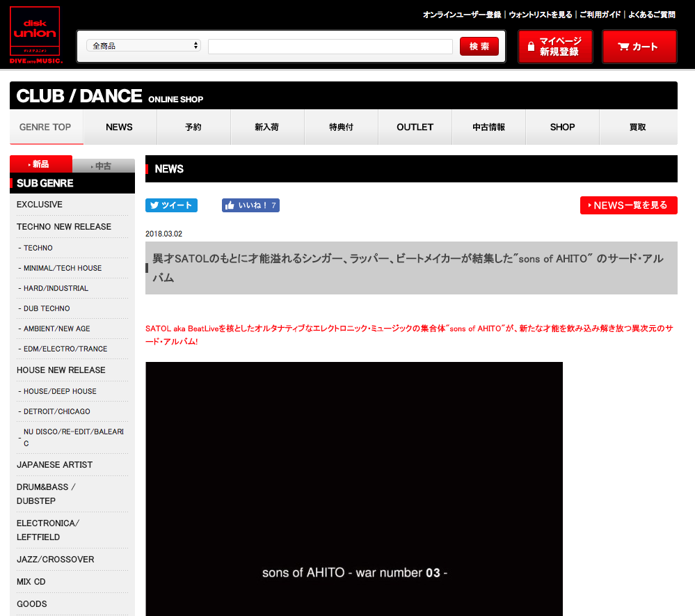This screenshot has height=616, width=695.
Task: Open よくあるご質問 link
Action: [x=652, y=15]
